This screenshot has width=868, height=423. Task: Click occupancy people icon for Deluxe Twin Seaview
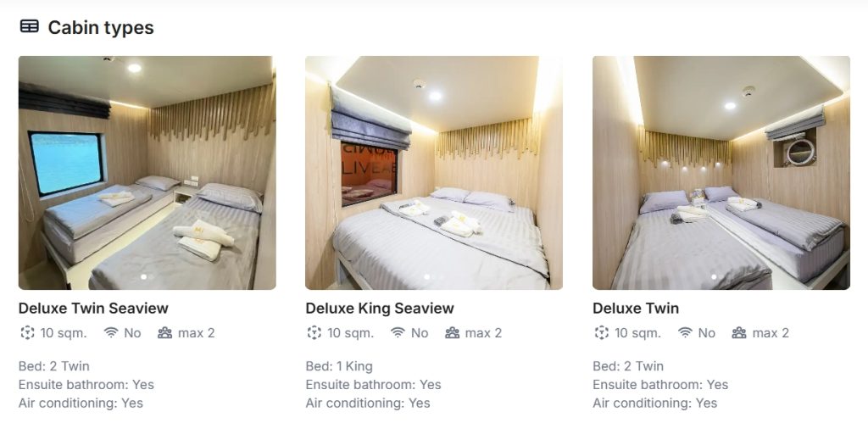(x=165, y=333)
